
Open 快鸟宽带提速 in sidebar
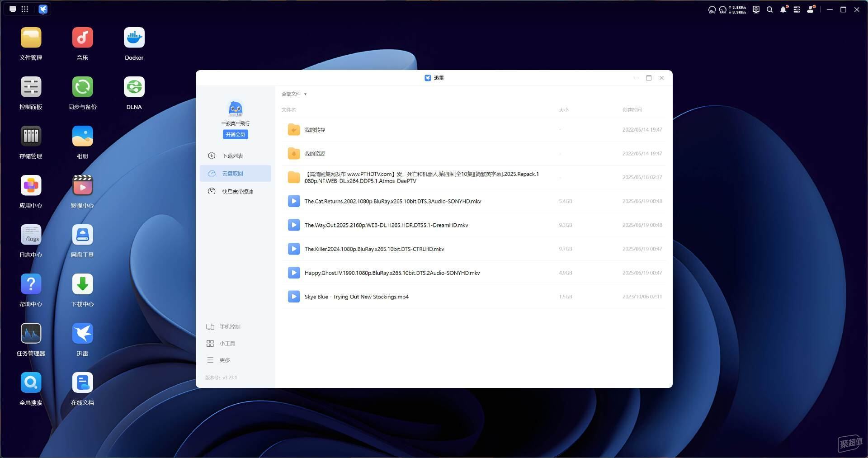click(236, 191)
